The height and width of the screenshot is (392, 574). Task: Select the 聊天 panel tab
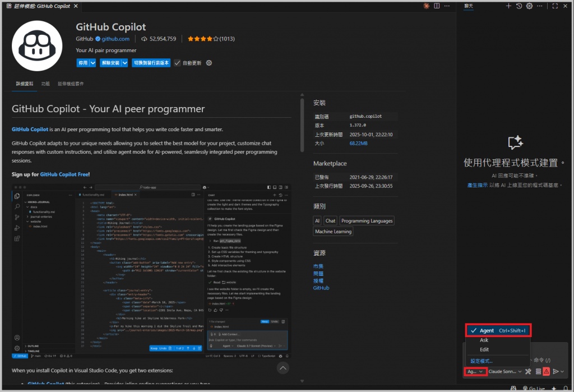point(469,6)
